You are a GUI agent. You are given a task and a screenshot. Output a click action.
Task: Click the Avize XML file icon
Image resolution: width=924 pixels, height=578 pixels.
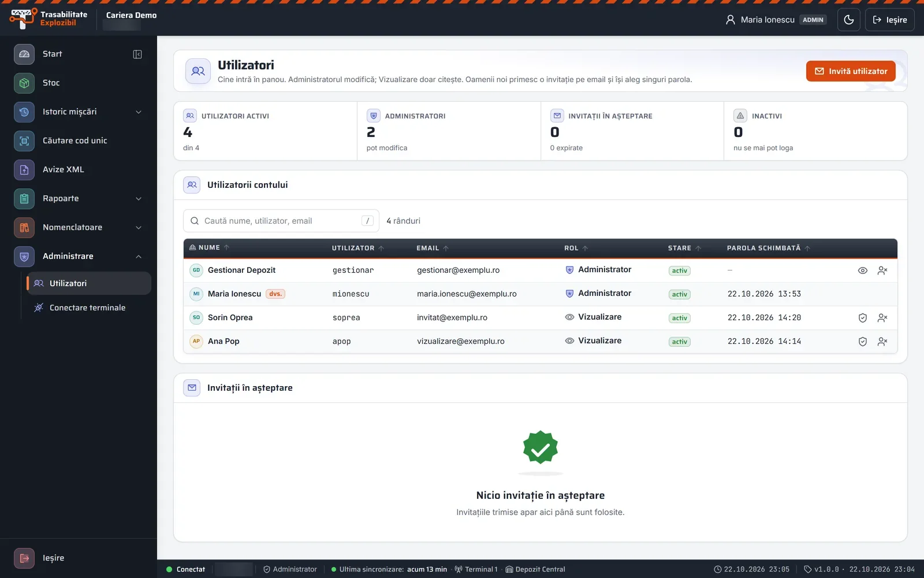(24, 169)
